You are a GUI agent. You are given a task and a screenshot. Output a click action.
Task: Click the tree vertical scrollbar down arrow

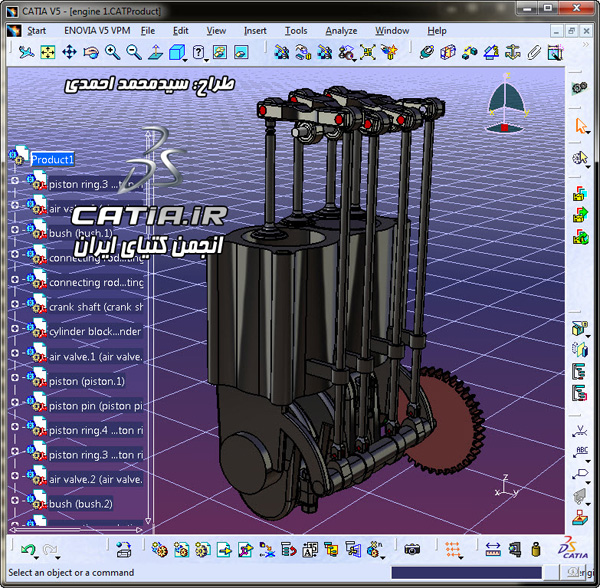pyautogui.click(x=148, y=521)
